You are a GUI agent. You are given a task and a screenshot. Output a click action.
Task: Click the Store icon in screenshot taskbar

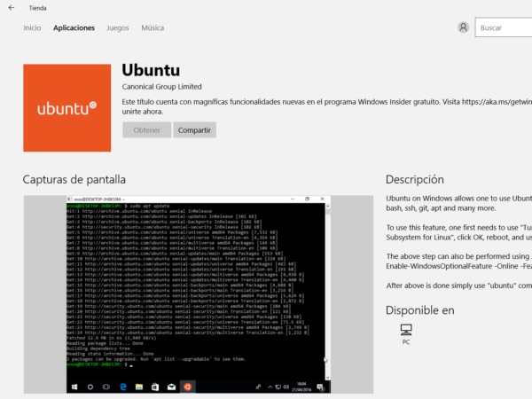point(155,387)
